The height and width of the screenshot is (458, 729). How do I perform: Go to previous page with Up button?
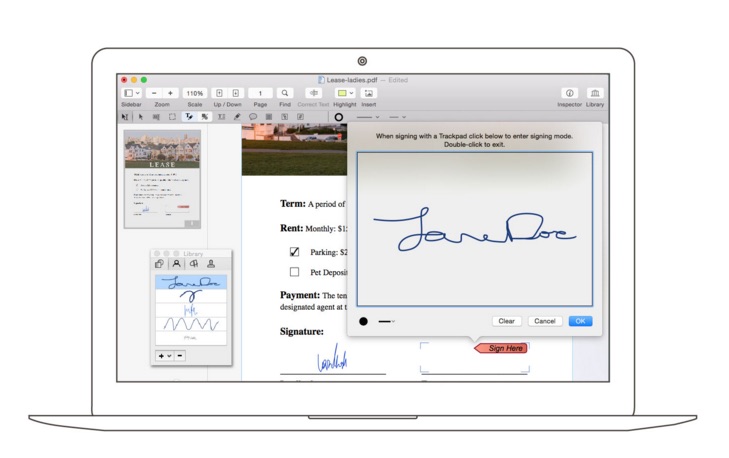220,93
